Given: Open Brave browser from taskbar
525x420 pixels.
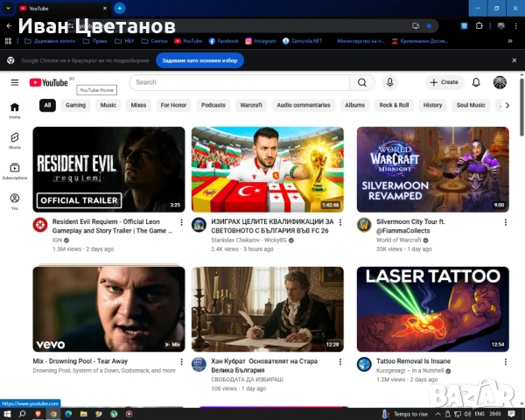Looking at the screenshot, I should tap(38, 414).
